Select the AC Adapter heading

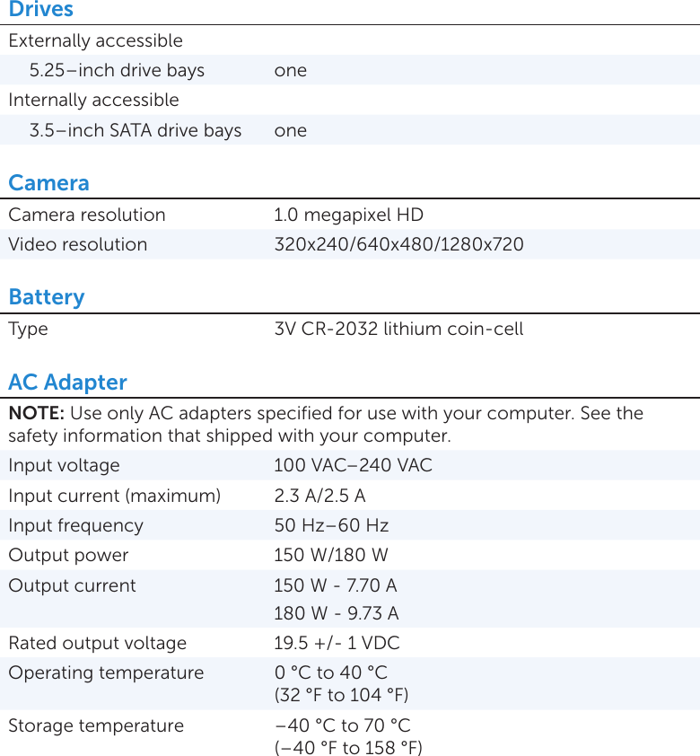(67, 382)
